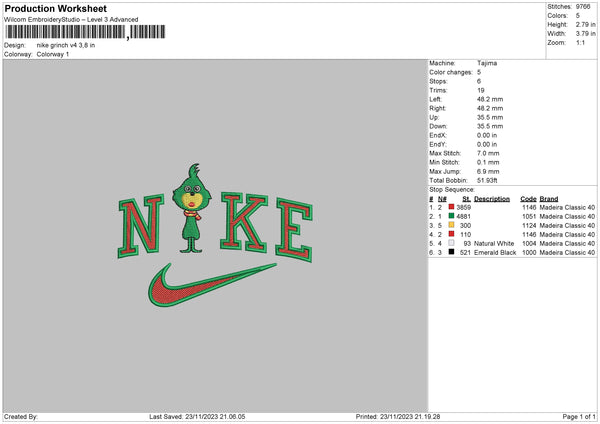600x424 pixels.
Task: Click the yellow swatch in stop row 3
Action: pyautogui.click(x=452, y=225)
